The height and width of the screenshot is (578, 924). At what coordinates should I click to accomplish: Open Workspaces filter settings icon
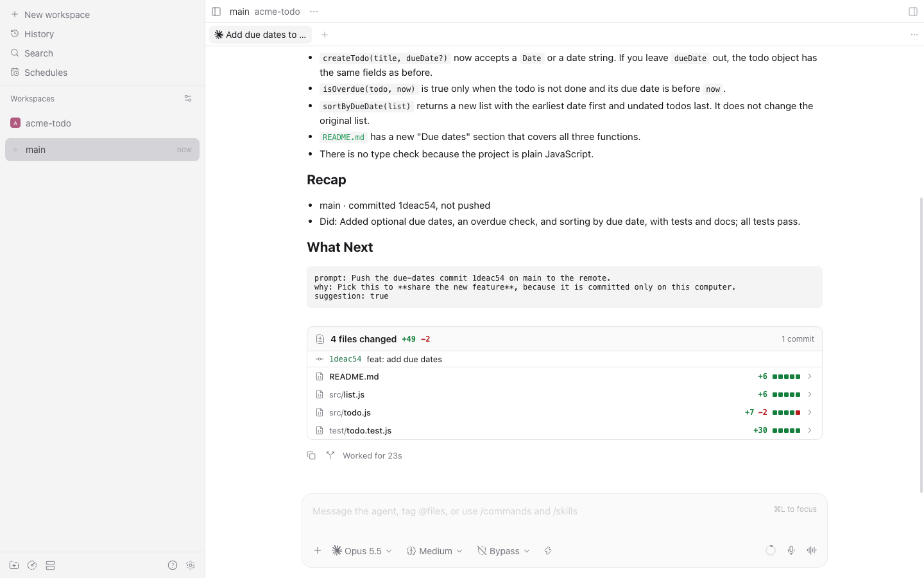click(188, 98)
